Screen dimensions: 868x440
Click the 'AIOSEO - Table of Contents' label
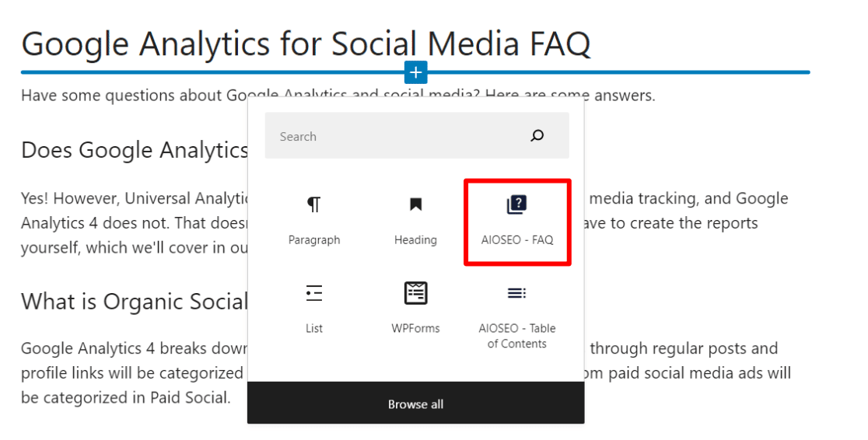[x=517, y=336]
